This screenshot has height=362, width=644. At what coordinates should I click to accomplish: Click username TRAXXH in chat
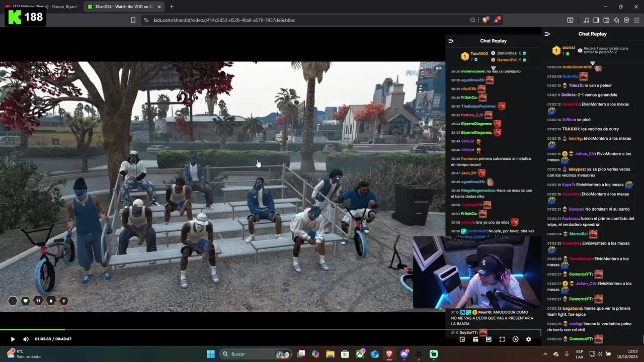coord(571,129)
